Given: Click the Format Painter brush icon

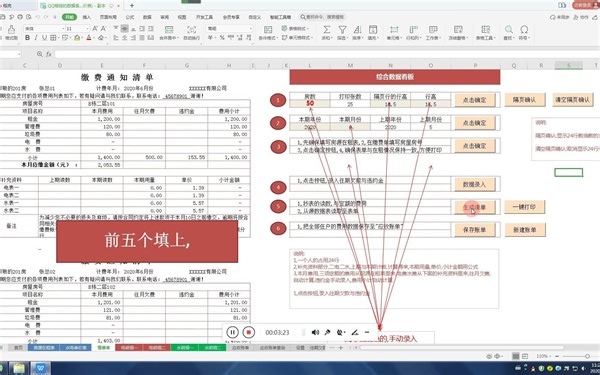Looking at the screenshot, I should click(11, 30).
